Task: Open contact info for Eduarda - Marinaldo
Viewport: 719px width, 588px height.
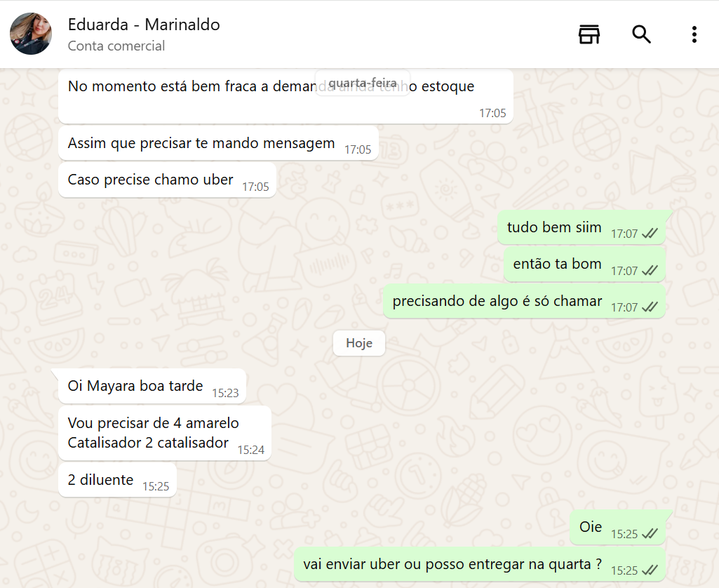Action: (144, 25)
